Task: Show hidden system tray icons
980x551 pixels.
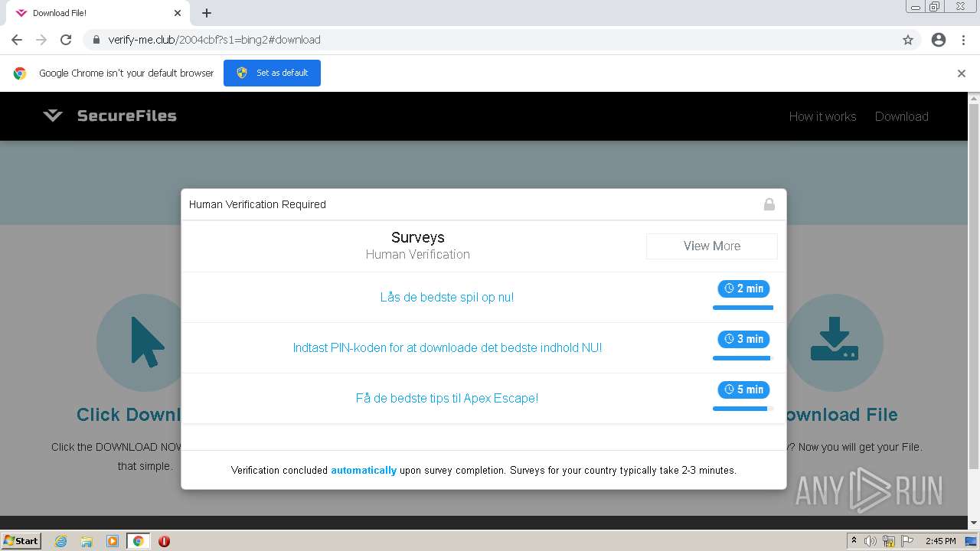Action: click(854, 541)
